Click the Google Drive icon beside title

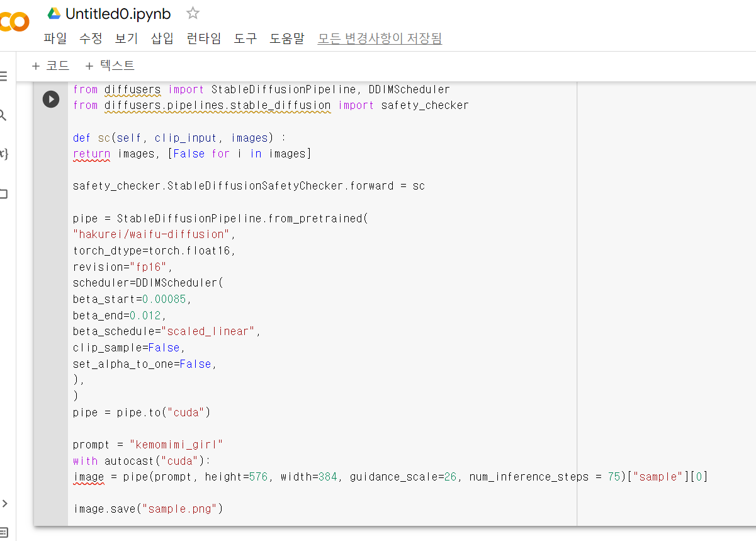(x=54, y=13)
